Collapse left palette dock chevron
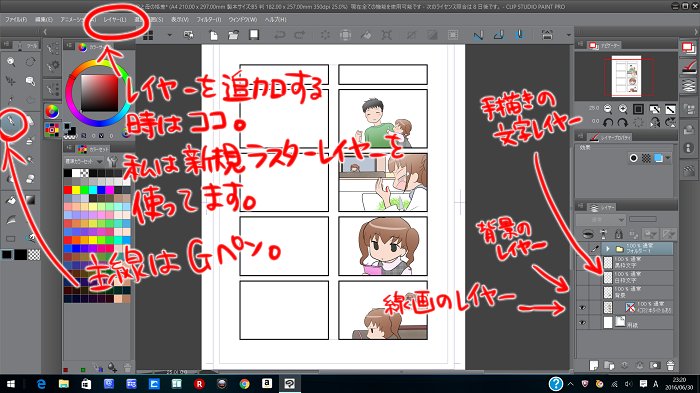Image resolution: width=700 pixels, height=393 pixels. tap(45, 32)
